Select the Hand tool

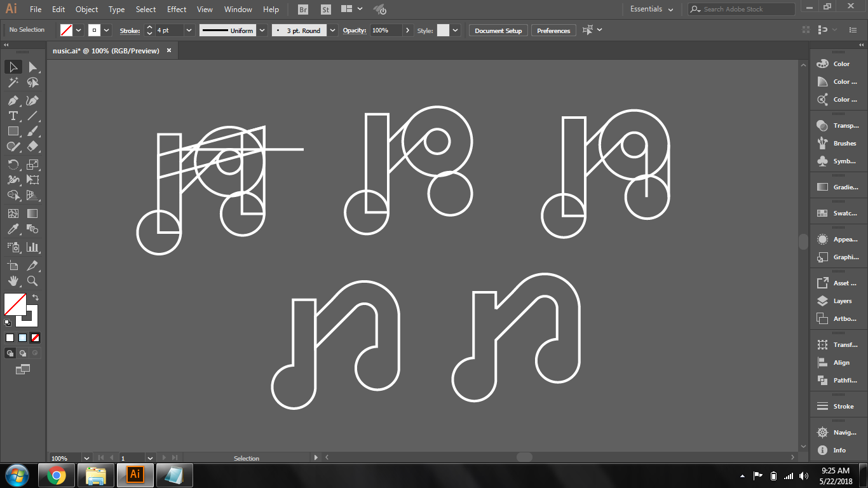point(13,281)
